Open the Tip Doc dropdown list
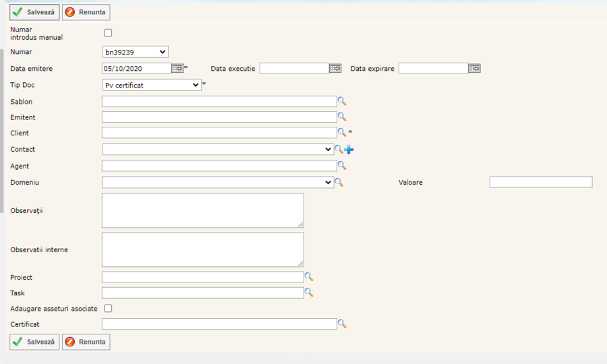 (152, 85)
